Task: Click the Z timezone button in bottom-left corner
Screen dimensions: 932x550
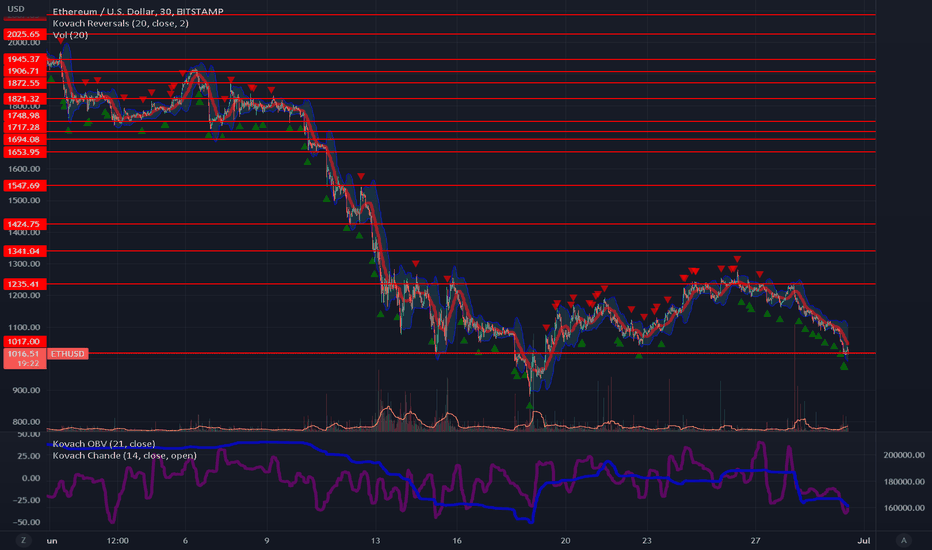Action: [23, 540]
